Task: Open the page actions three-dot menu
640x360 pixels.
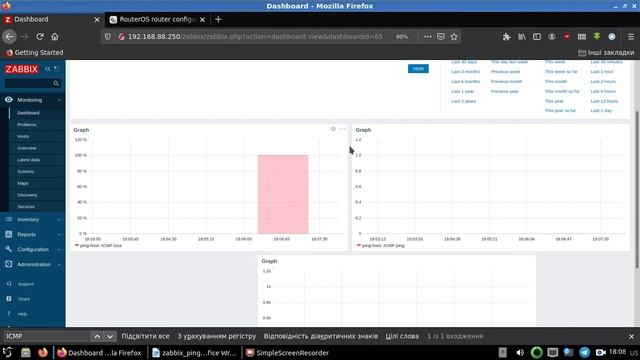Action: [x=427, y=37]
